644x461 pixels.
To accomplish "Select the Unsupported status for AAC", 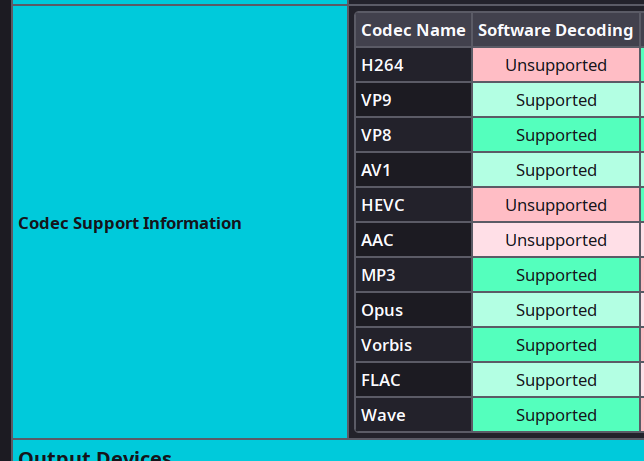I will pyautogui.click(x=555, y=240).
